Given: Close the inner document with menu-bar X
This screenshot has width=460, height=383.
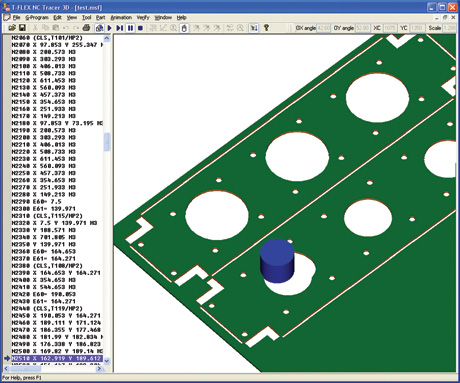Looking at the screenshot, I should (x=453, y=17).
